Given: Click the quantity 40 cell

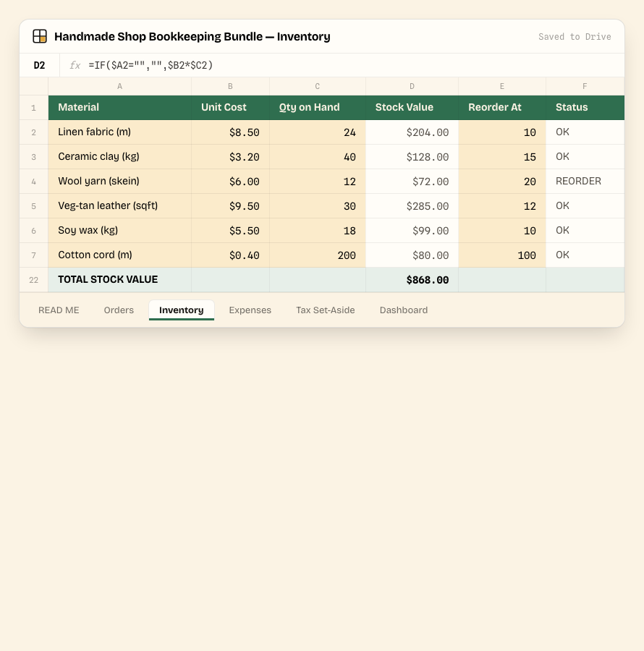Looking at the screenshot, I should point(318,157).
